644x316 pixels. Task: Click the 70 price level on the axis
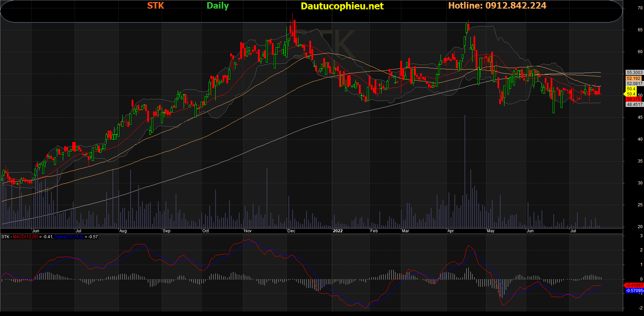(640, 8)
